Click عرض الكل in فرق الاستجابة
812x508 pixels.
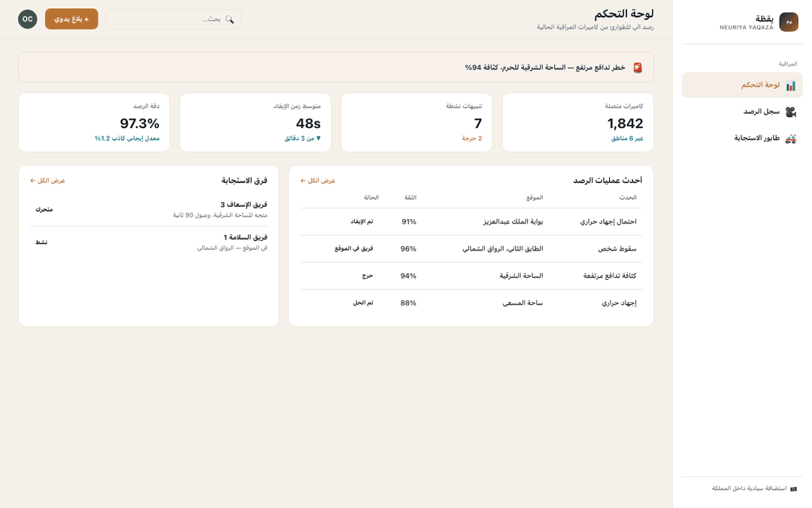pos(47,181)
